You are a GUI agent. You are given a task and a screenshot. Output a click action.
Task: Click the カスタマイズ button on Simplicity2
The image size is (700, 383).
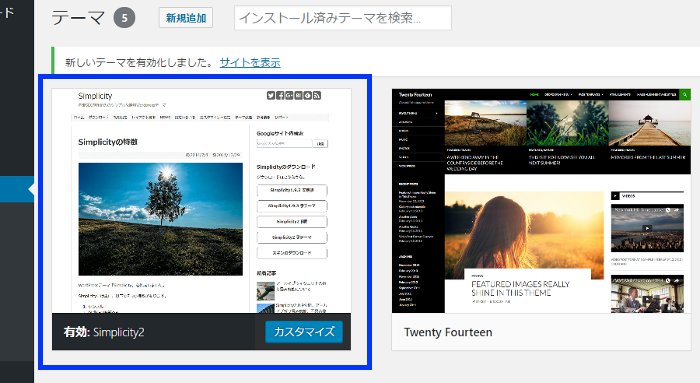304,332
